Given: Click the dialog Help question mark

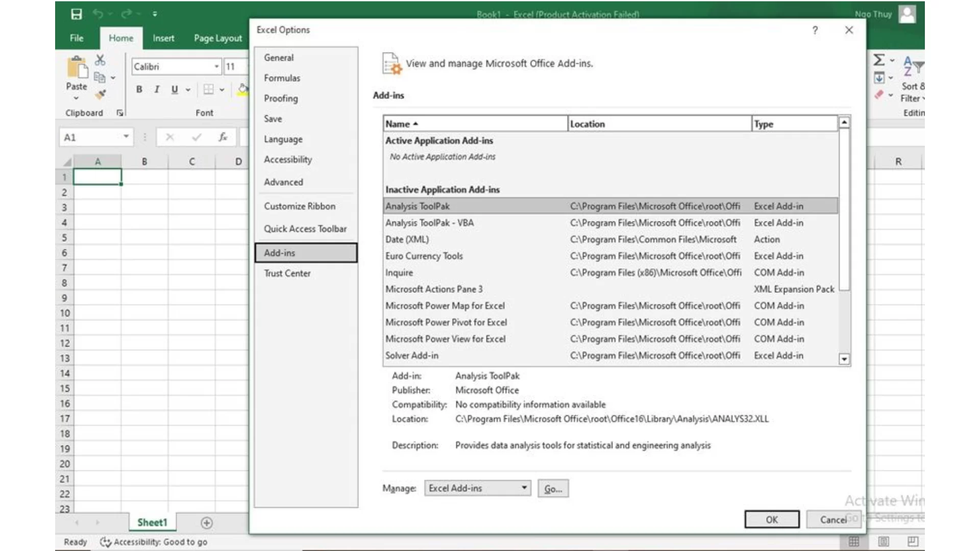Looking at the screenshot, I should tap(815, 30).
